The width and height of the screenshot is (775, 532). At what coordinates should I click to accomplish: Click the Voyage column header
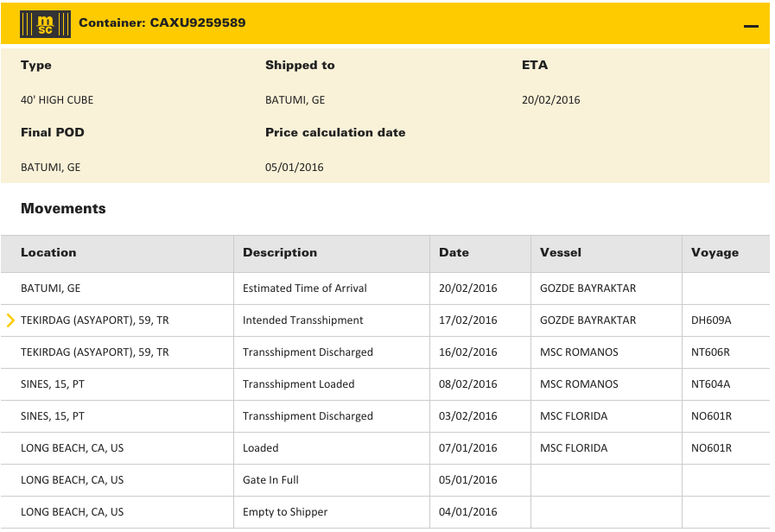(x=715, y=253)
